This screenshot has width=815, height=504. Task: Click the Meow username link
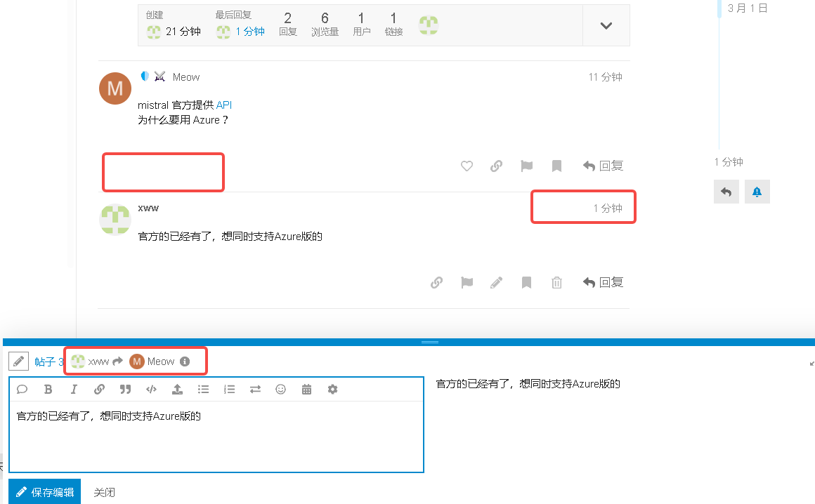coord(186,77)
